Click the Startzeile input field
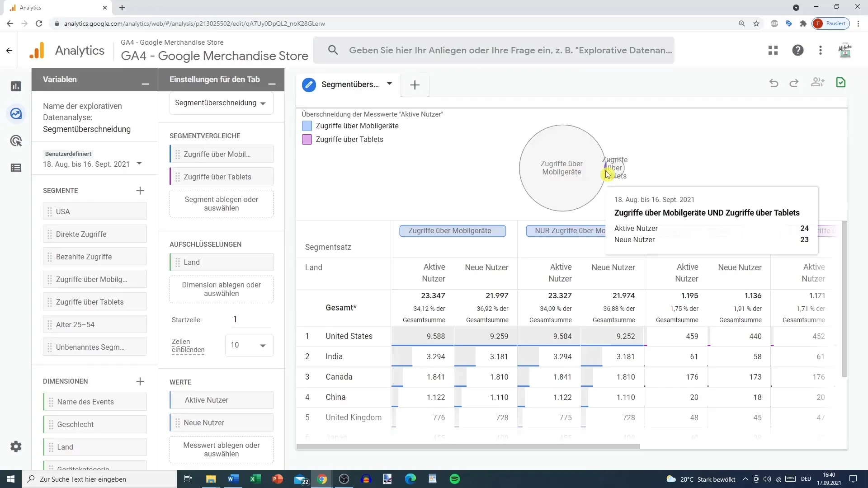Image resolution: width=868 pixels, height=488 pixels. pyautogui.click(x=251, y=319)
